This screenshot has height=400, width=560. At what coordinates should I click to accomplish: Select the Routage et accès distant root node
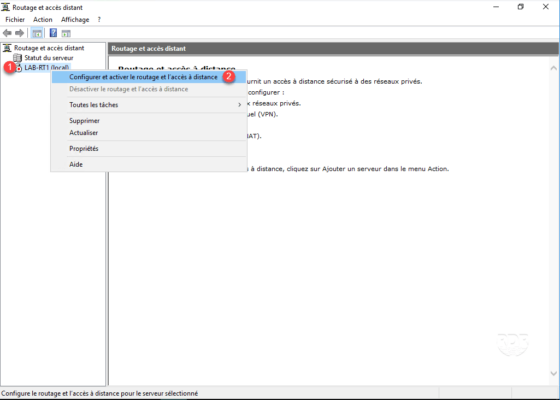pos(49,48)
